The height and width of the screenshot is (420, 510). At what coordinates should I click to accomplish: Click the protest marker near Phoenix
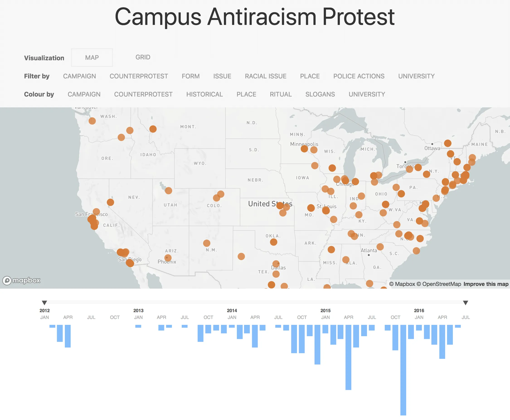click(x=168, y=258)
